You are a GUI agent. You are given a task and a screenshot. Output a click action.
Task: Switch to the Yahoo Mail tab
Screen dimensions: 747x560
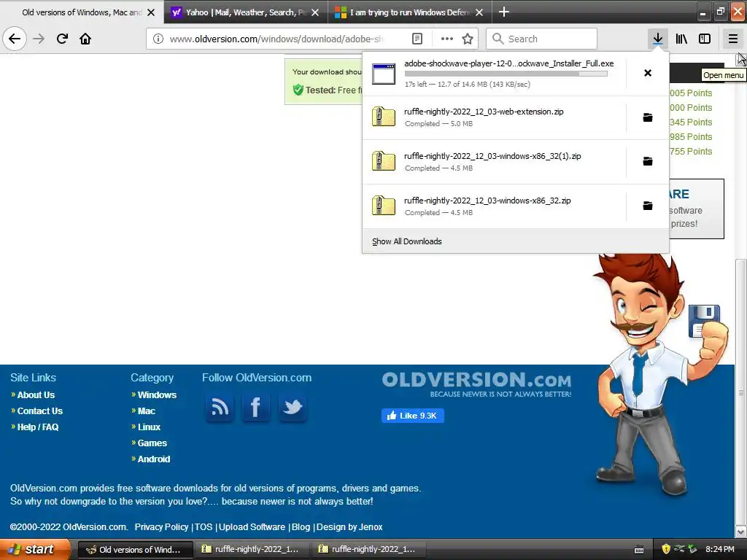coord(246,12)
